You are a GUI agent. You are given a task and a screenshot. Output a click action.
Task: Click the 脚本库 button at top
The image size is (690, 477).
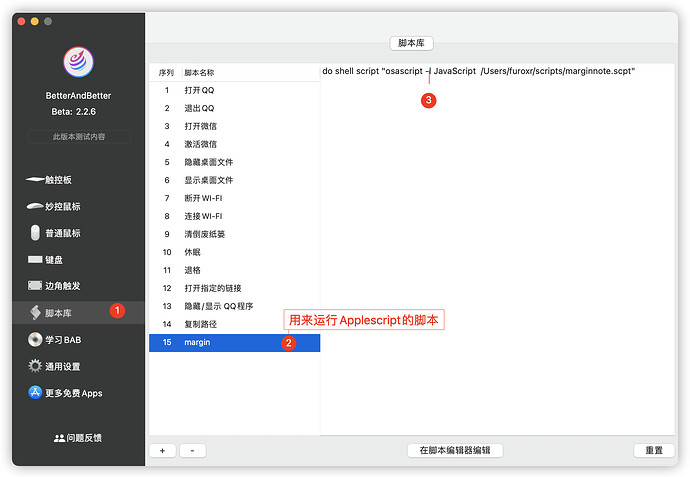point(411,43)
